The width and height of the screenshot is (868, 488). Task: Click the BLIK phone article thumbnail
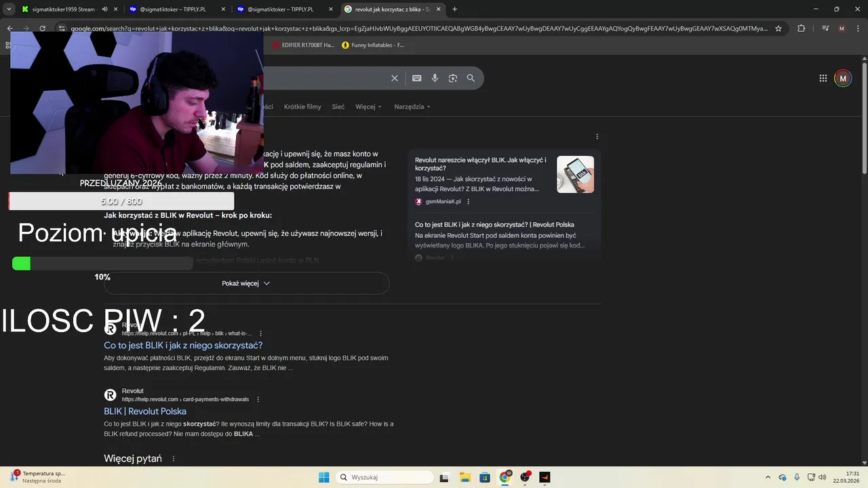point(575,174)
